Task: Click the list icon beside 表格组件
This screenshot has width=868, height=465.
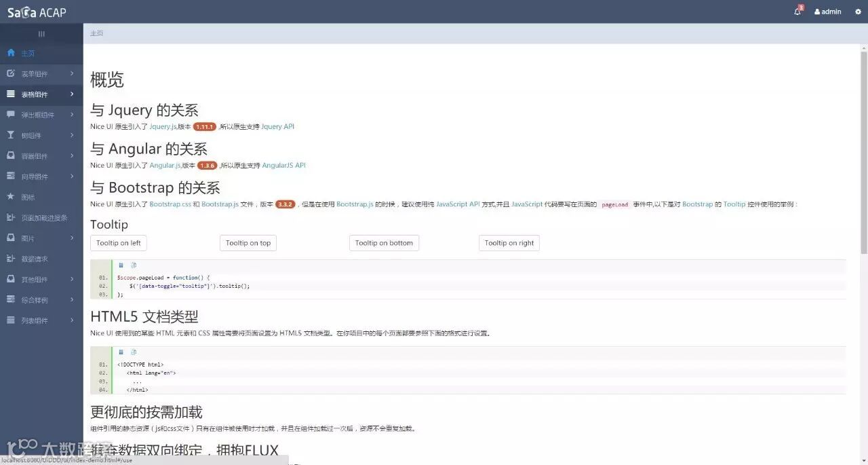Action: 11,94
